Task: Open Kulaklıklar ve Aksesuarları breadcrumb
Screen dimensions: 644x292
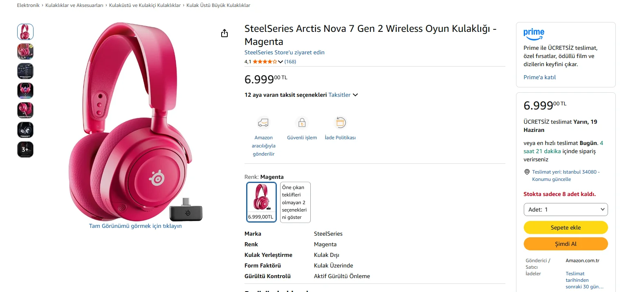Action: [x=74, y=5]
